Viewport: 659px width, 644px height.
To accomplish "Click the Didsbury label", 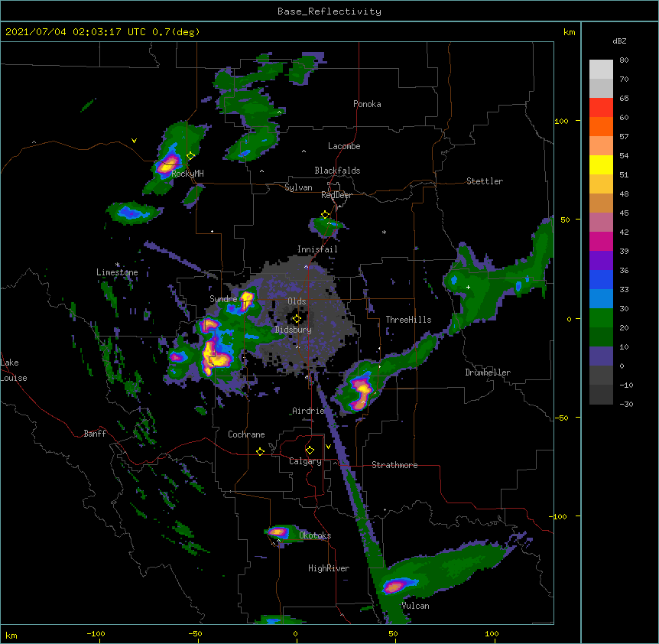I will [294, 330].
